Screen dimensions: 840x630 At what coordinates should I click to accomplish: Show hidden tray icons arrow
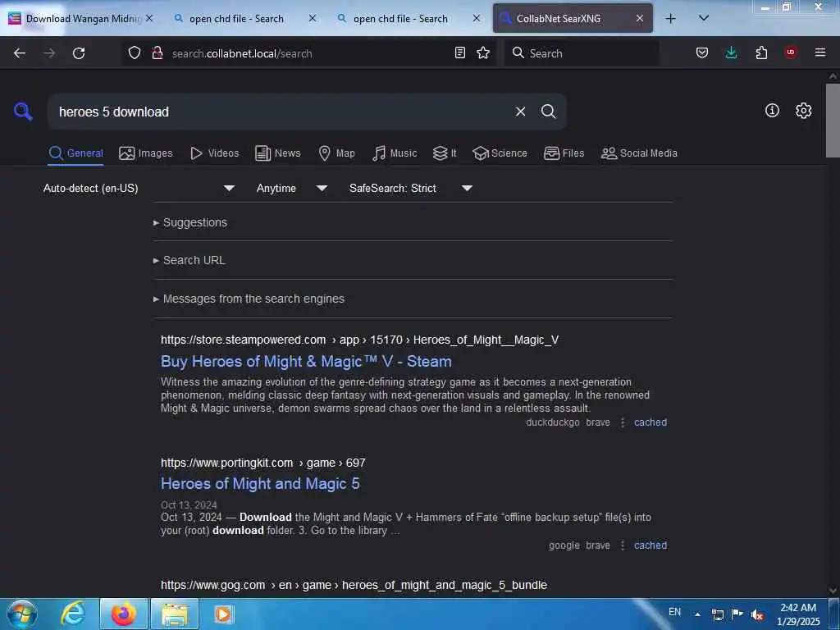tap(697, 614)
